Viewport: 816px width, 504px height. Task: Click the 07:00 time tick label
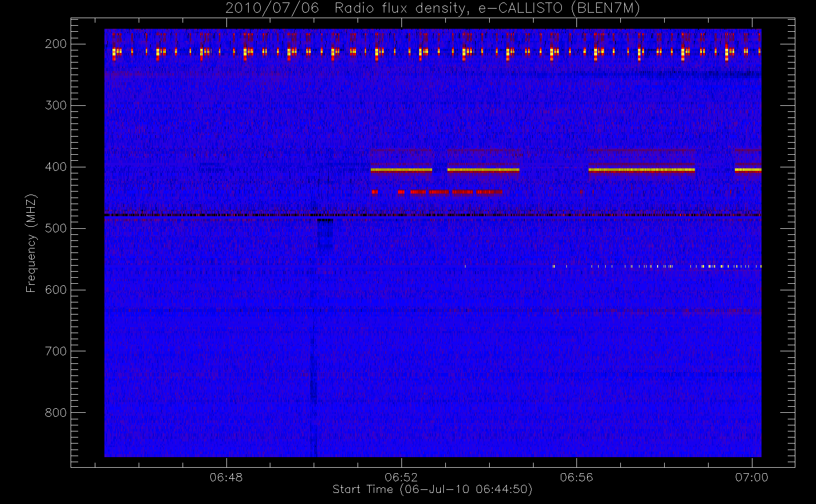click(x=751, y=477)
